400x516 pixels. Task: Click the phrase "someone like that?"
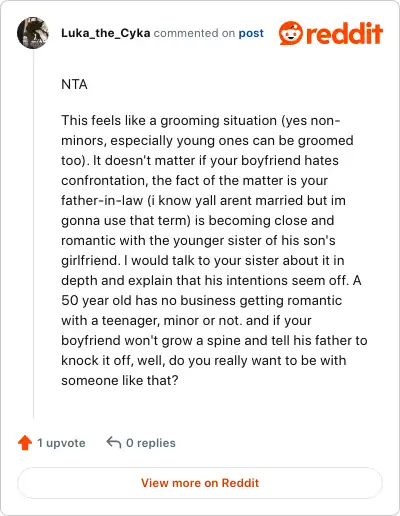[x=120, y=380]
